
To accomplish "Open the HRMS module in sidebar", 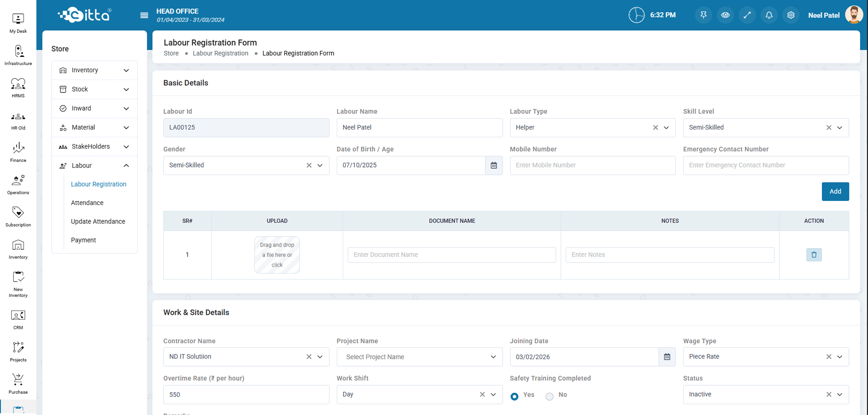I will coord(18,88).
